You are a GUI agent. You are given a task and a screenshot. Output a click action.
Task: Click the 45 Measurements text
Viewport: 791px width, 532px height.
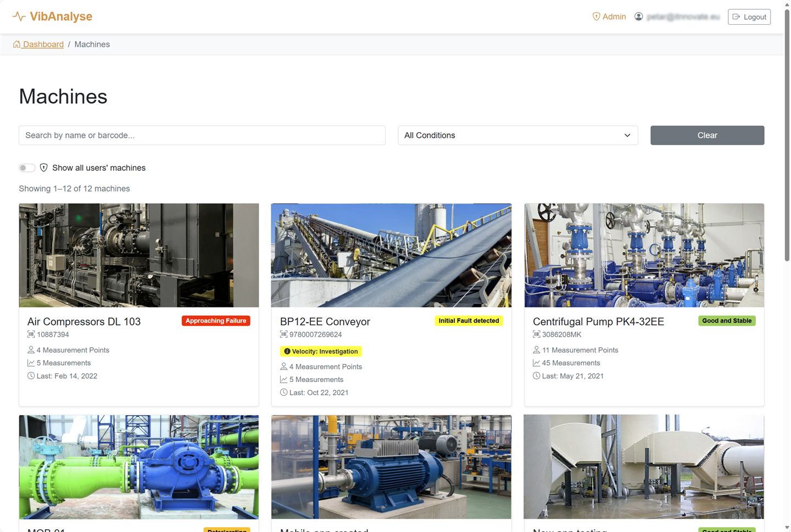point(571,363)
